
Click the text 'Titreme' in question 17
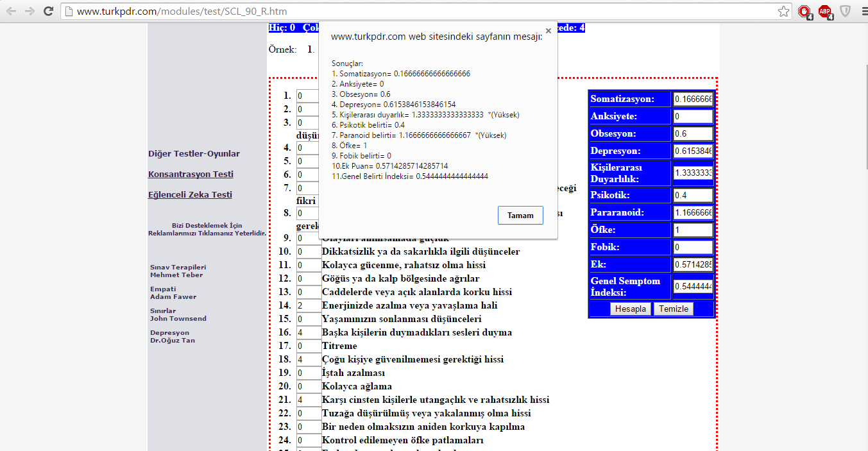pos(339,346)
